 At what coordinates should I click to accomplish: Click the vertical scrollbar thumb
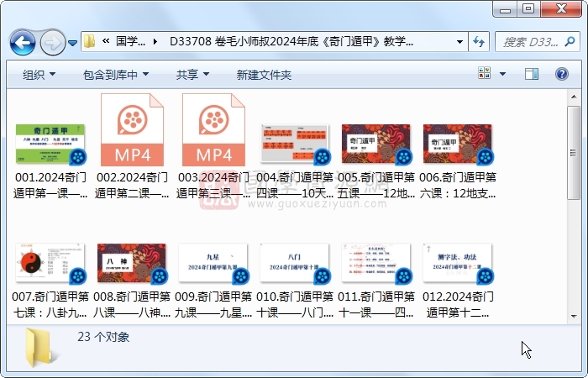(574, 153)
